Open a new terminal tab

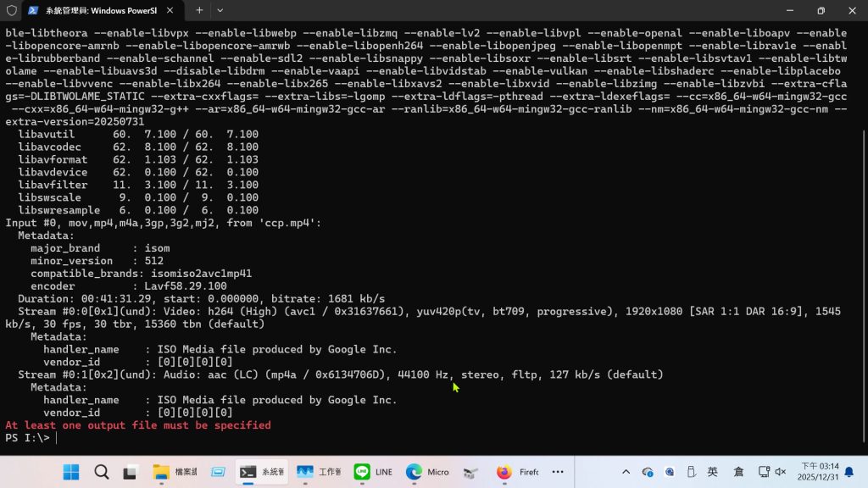199,10
